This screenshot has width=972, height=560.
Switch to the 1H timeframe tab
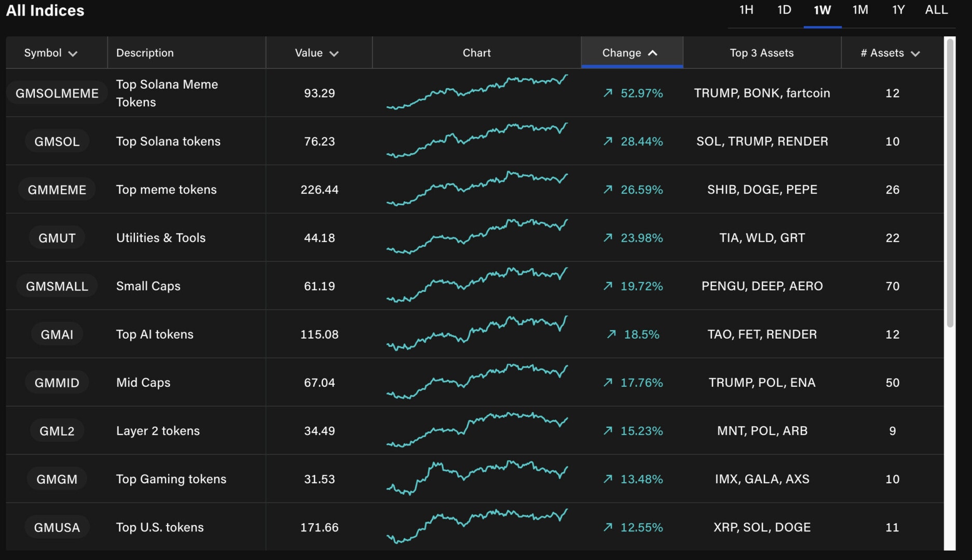(746, 10)
